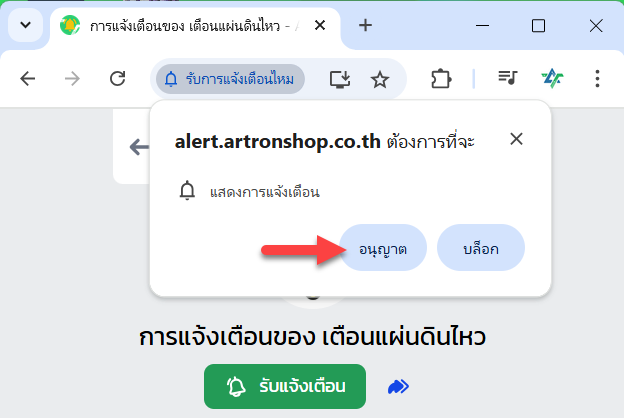Click the green-blue extension icon in toolbar

tap(552, 78)
